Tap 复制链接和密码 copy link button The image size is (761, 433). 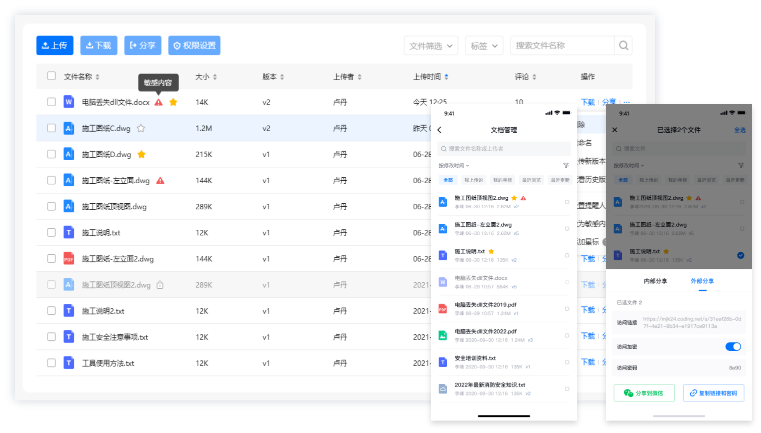point(714,393)
